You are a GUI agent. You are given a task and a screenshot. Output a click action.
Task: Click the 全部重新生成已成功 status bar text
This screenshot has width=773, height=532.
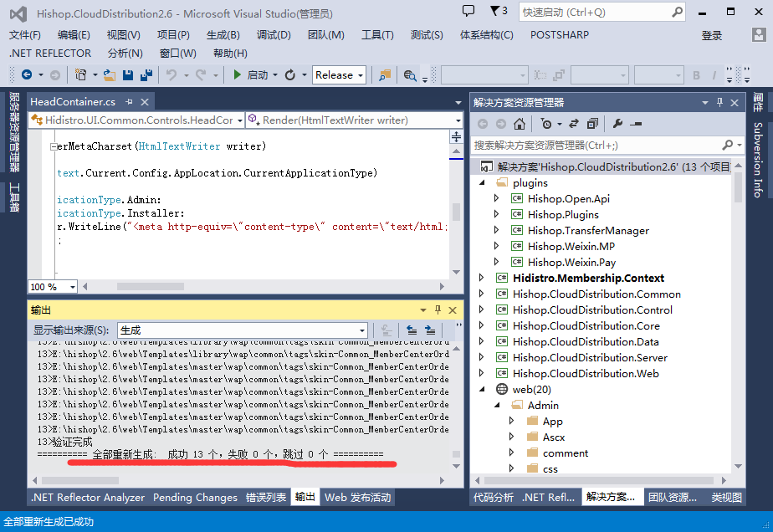coord(49,522)
